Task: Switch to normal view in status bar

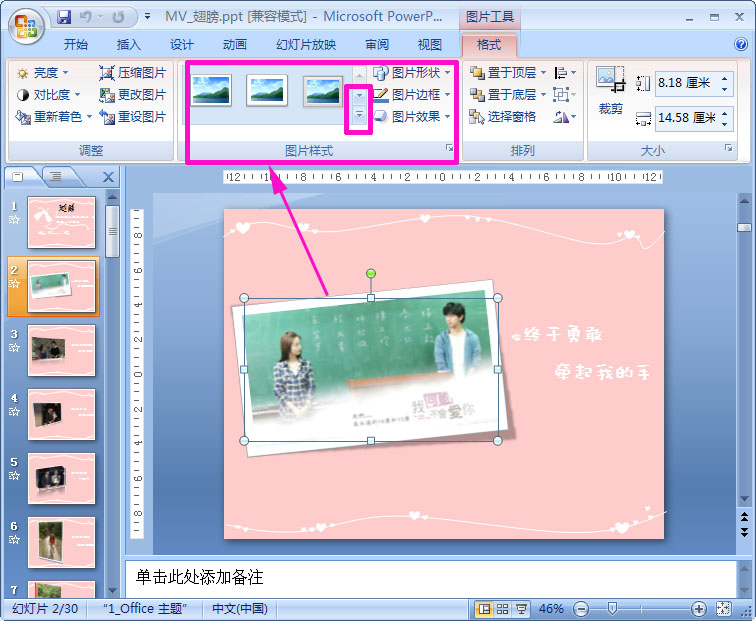Action: (484, 609)
